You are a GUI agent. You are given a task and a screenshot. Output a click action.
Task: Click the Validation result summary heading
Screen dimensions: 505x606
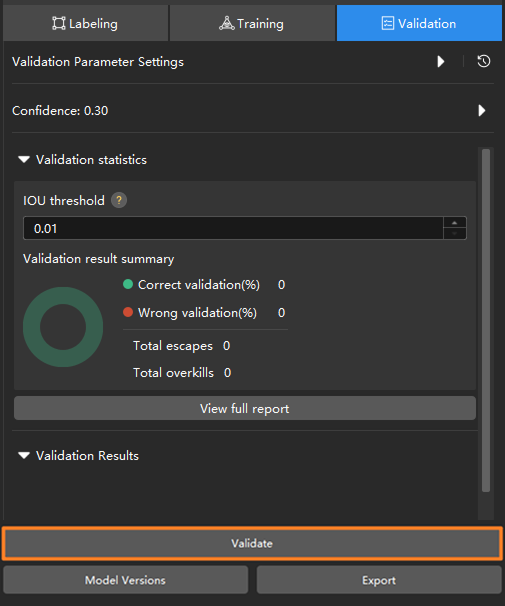pos(99,259)
